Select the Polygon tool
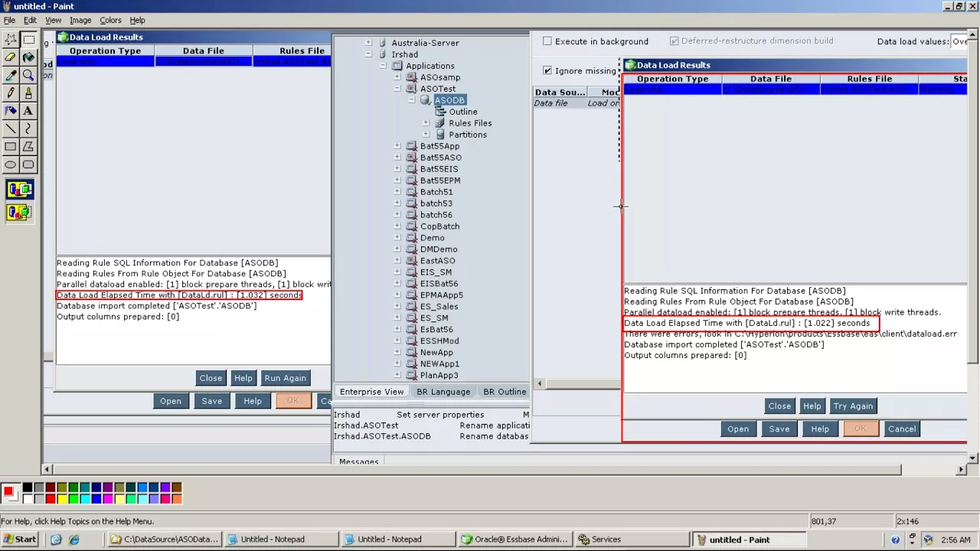The width and height of the screenshot is (980, 551). pos(28,146)
